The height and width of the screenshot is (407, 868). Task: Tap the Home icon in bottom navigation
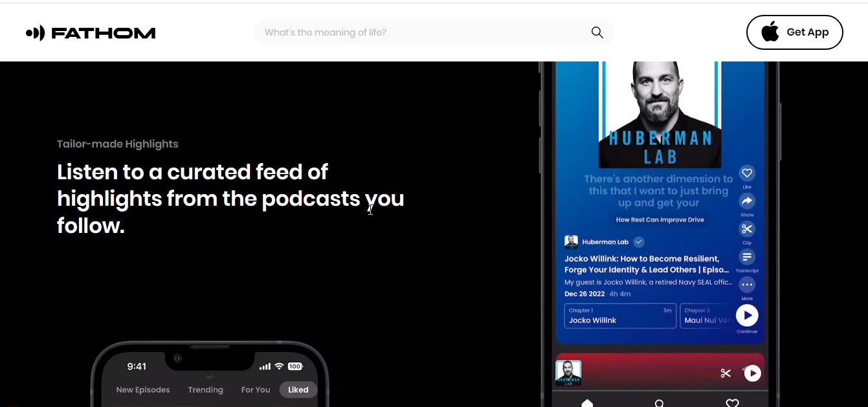[x=587, y=403]
